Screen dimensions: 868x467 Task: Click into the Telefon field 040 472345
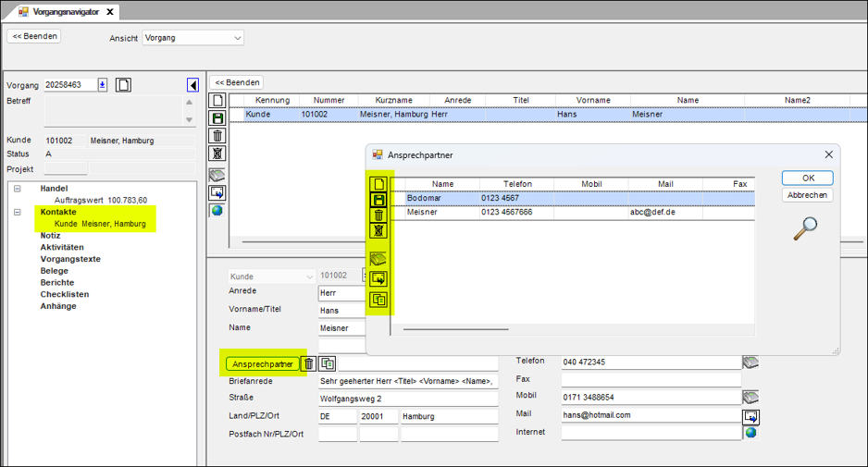click(651, 362)
